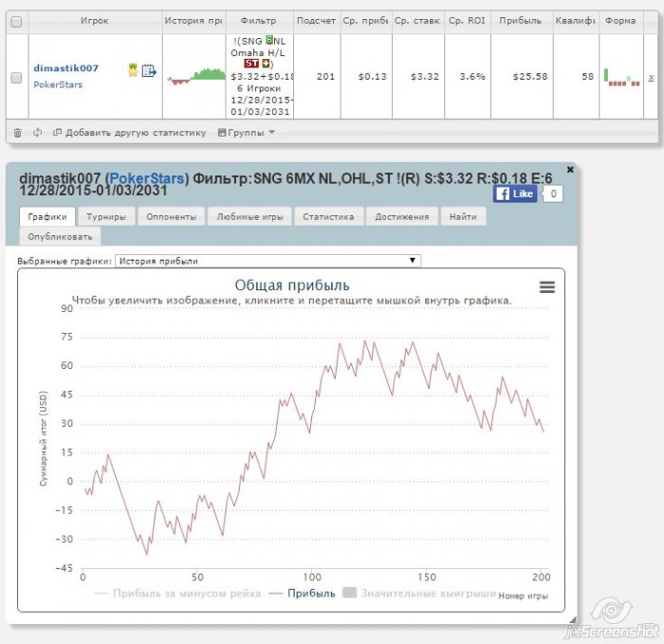Open the profit history sparkline thumbnail
Screen dimensions: 664x644
click(196, 76)
